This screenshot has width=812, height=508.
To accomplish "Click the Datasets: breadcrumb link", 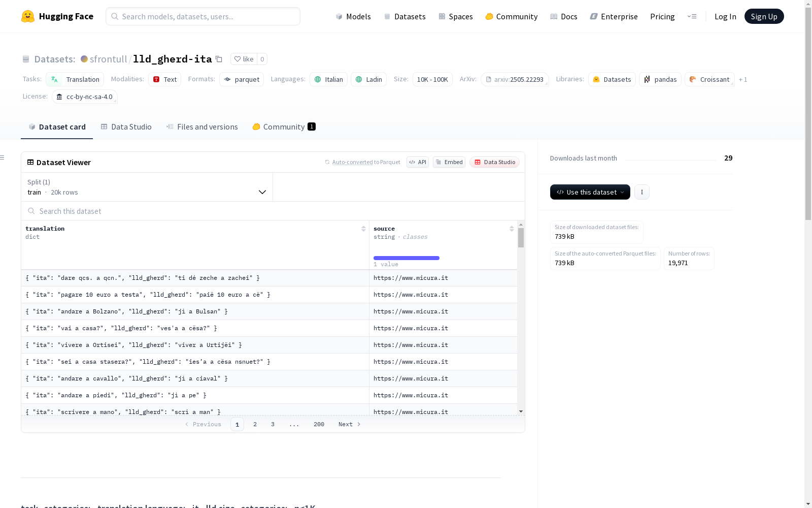I will coord(54,59).
